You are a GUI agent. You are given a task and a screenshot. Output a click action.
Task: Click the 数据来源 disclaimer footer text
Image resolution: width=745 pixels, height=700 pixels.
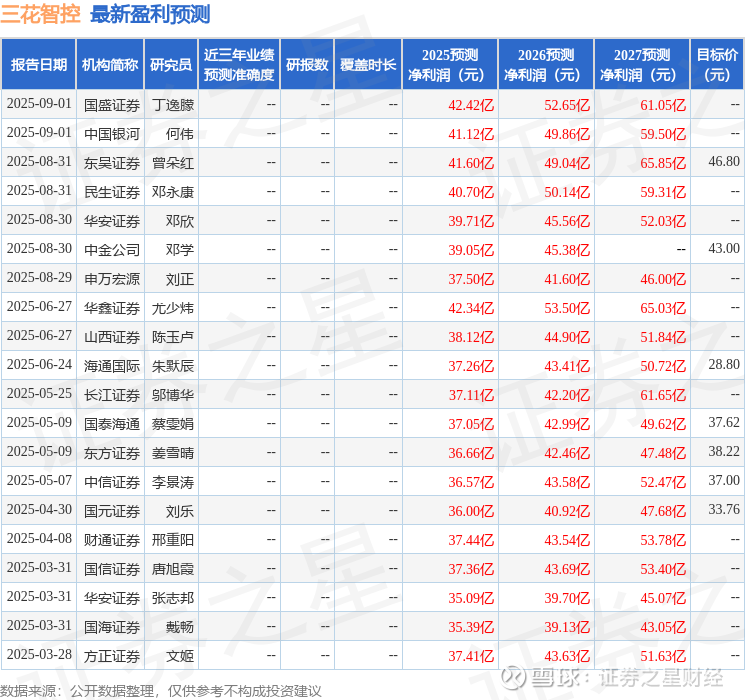pyautogui.click(x=161, y=691)
